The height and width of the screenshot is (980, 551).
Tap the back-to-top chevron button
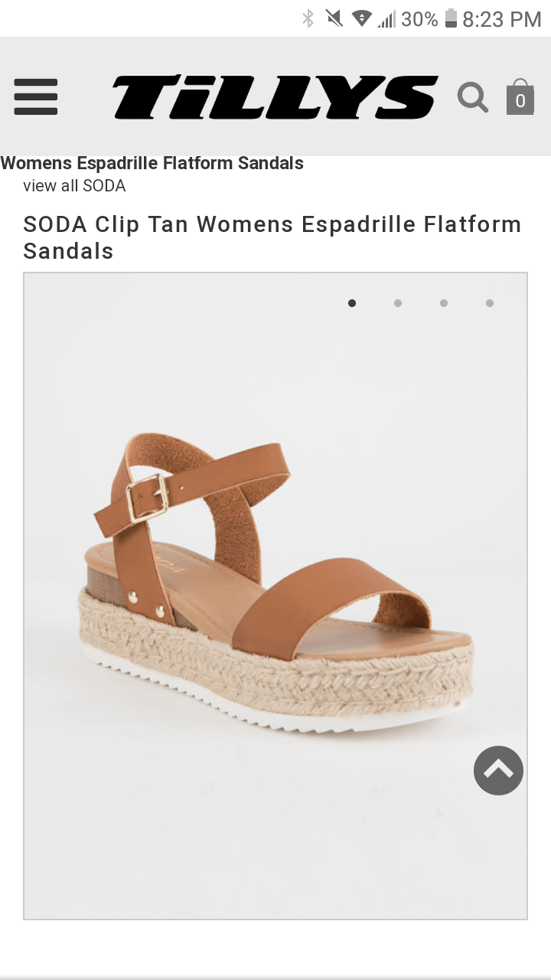coord(498,770)
